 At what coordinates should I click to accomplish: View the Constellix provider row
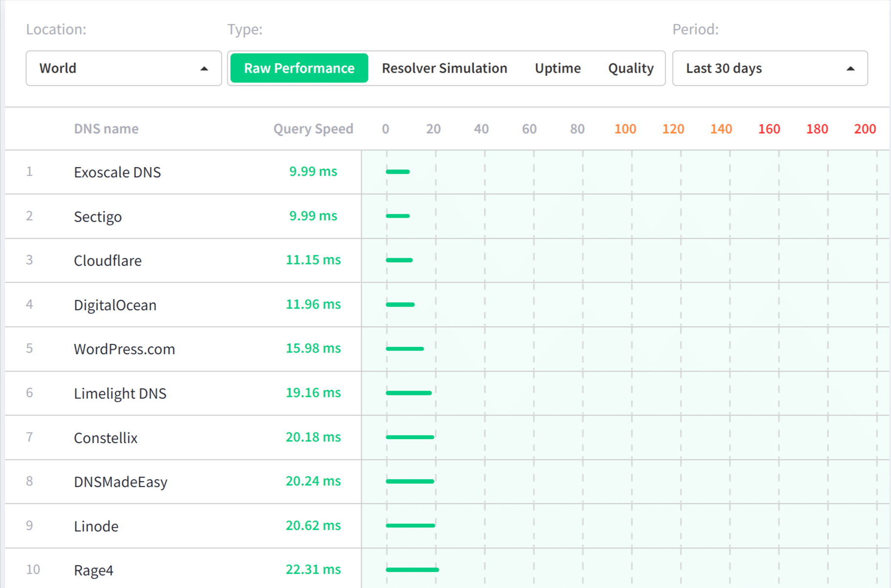[x=106, y=438]
